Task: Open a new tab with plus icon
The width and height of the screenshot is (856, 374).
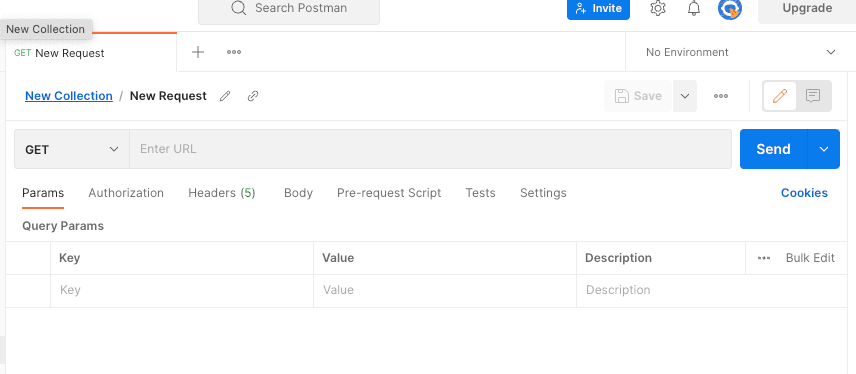Action: pyautogui.click(x=198, y=52)
